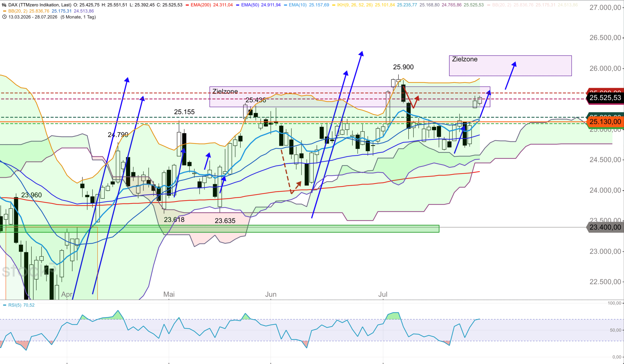The width and height of the screenshot is (624, 364).
Task: Click the EMA(50) value 24.911,94
Action: tap(271, 5)
